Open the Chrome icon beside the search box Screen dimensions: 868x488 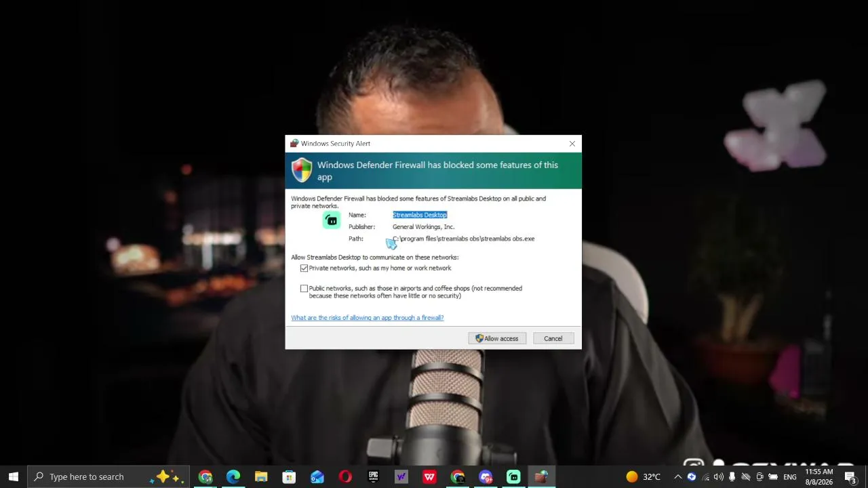(x=205, y=476)
